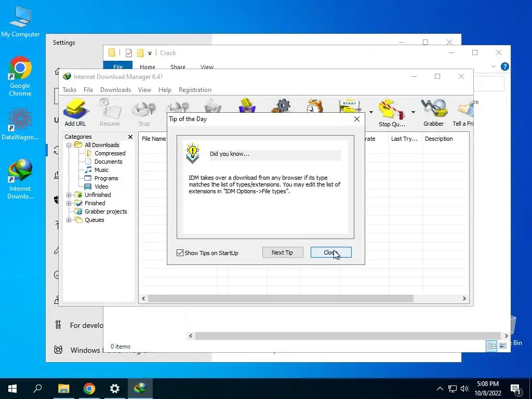Select the Documents category
This screenshot has width=532, height=399.
[x=108, y=162]
